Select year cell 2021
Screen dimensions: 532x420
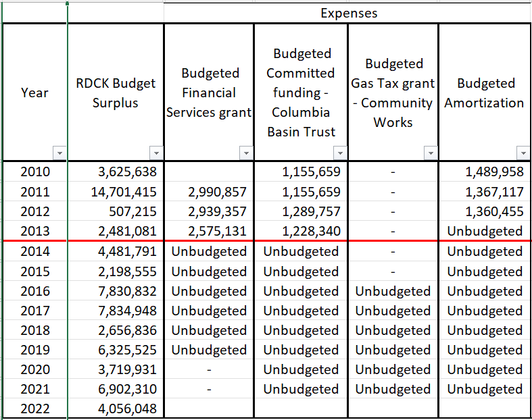[34, 389]
